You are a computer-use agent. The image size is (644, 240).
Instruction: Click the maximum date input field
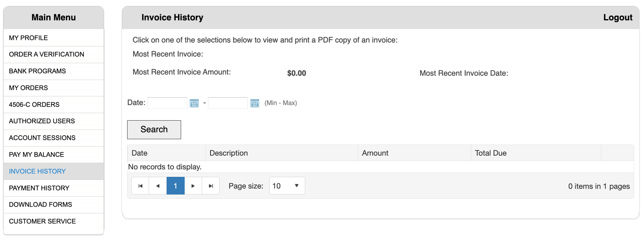coord(228,103)
